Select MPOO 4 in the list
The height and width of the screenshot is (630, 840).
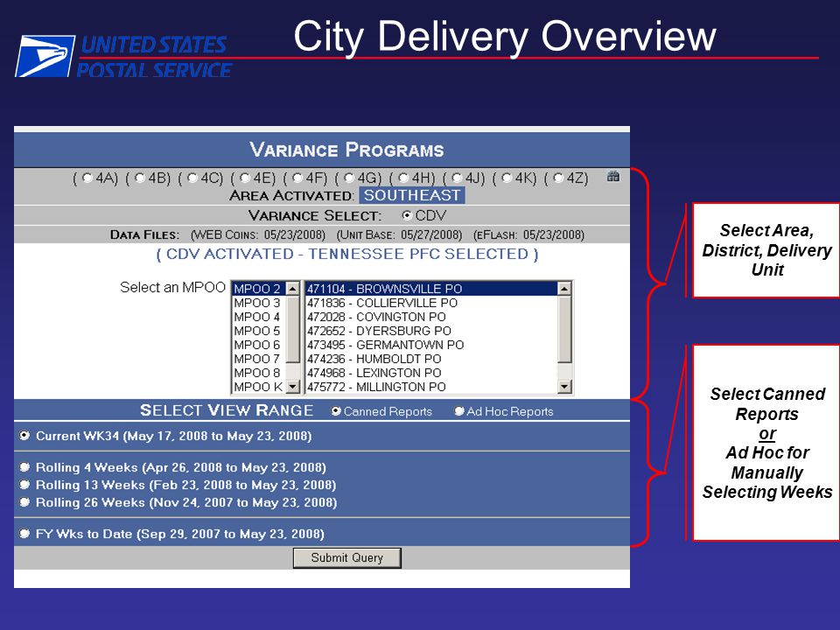tap(258, 317)
